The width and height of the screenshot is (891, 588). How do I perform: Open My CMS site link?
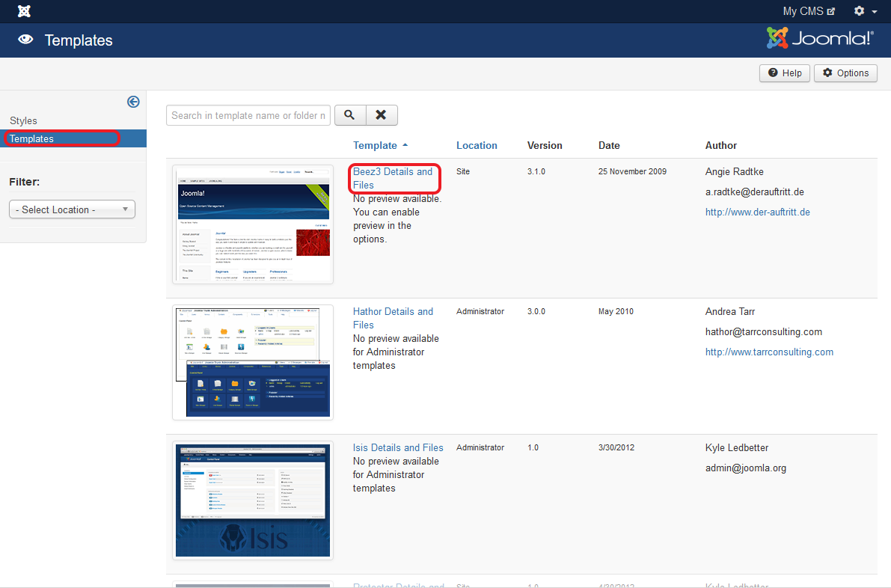809,10
